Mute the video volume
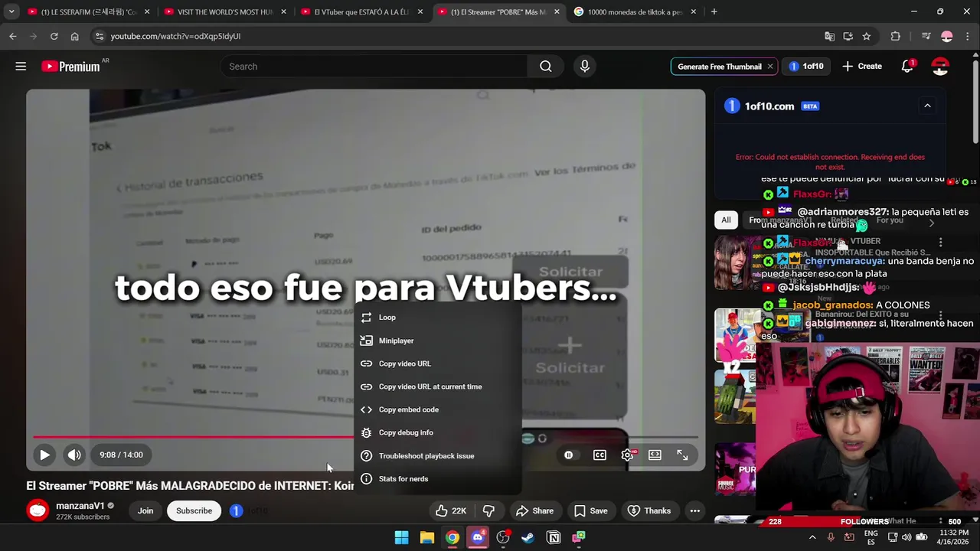The height and width of the screenshot is (551, 980). [x=74, y=455]
